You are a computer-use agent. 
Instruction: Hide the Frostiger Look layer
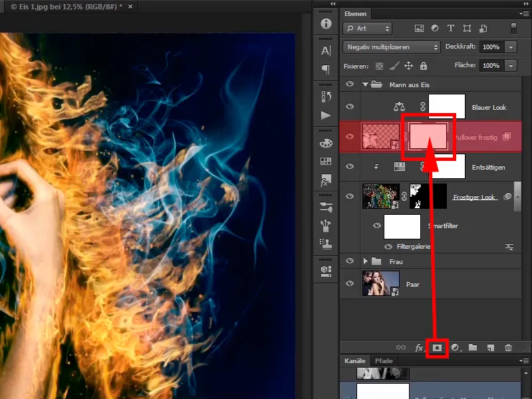(350, 196)
